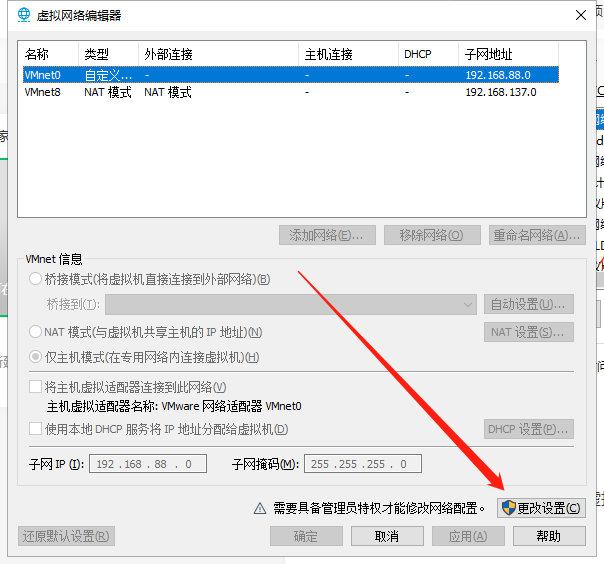Toggle 将主机虚拟适配器连接到此网络 checkbox
The height and width of the screenshot is (564, 604).
pyautogui.click(x=36, y=387)
